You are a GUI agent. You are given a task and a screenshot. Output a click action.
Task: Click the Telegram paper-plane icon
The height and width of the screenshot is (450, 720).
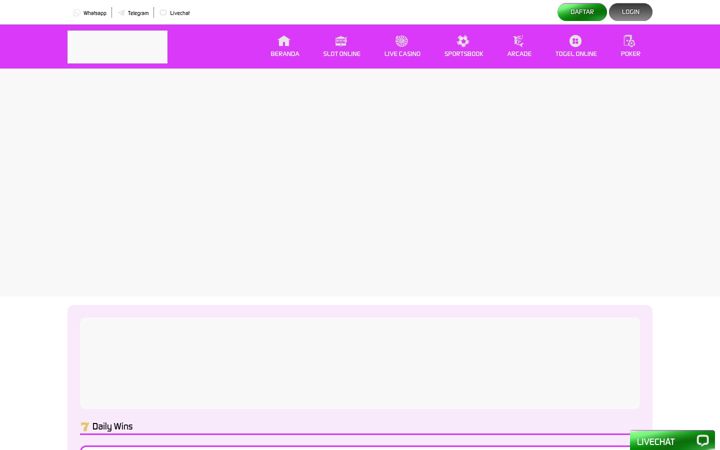[x=121, y=13]
